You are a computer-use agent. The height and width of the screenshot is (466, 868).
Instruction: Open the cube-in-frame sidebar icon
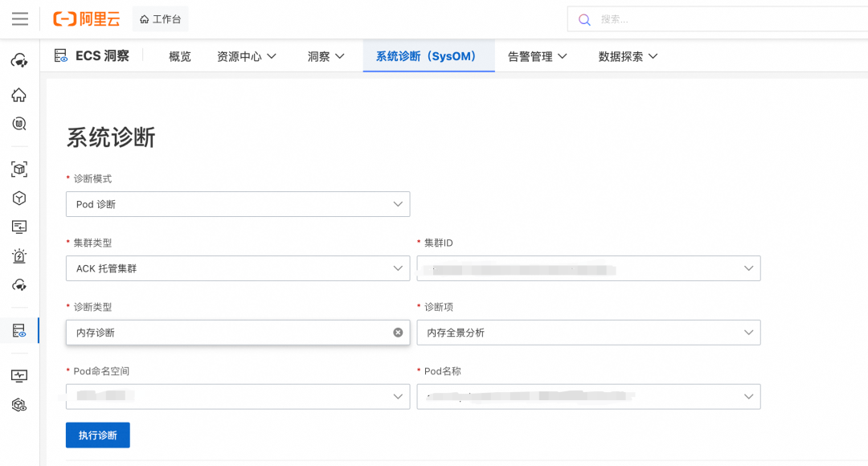click(19, 170)
